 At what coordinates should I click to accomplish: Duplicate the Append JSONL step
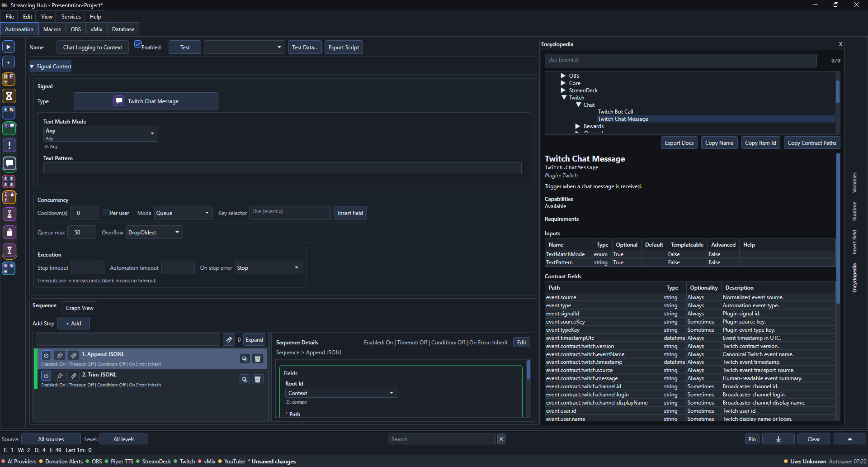tap(245, 359)
